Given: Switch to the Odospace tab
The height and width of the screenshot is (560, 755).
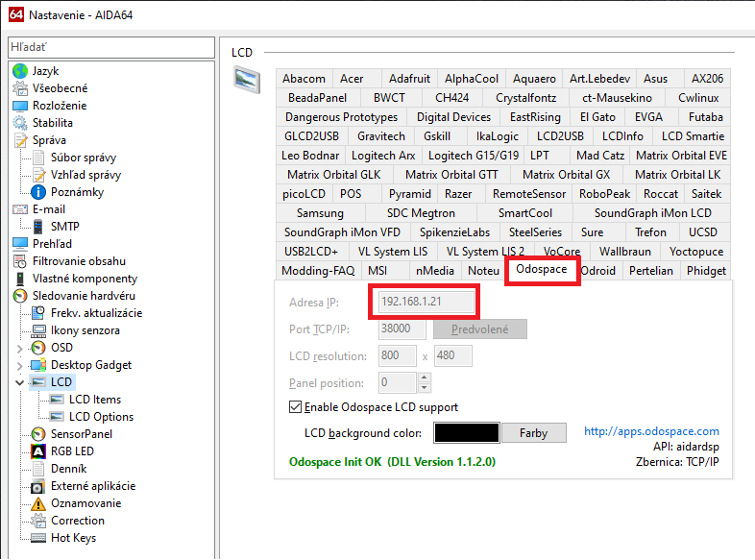Looking at the screenshot, I should 542,269.
